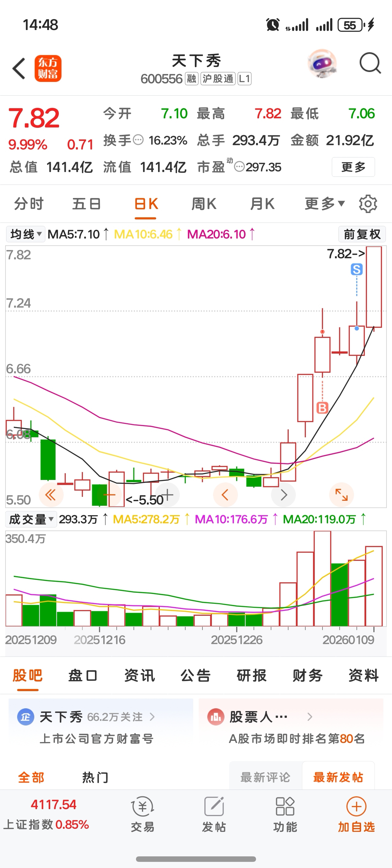Tap the 股票人气 ranking icon
This screenshot has height=868, width=392.
(x=216, y=717)
